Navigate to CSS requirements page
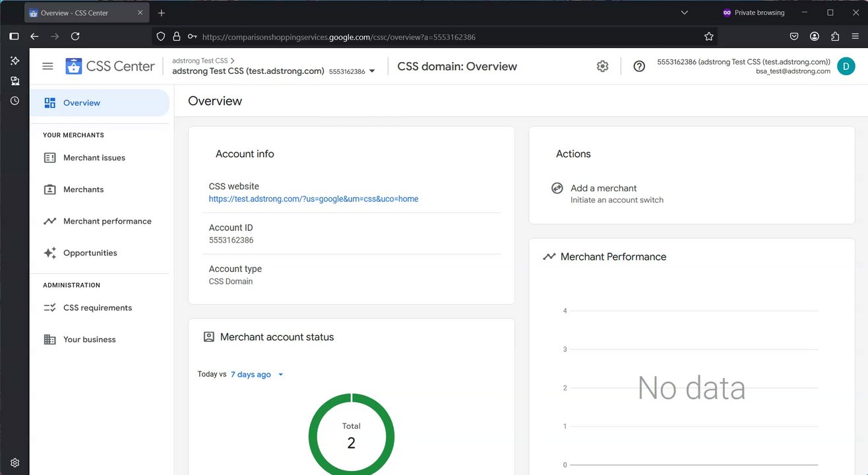This screenshot has width=868, height=475. (97, 307)
